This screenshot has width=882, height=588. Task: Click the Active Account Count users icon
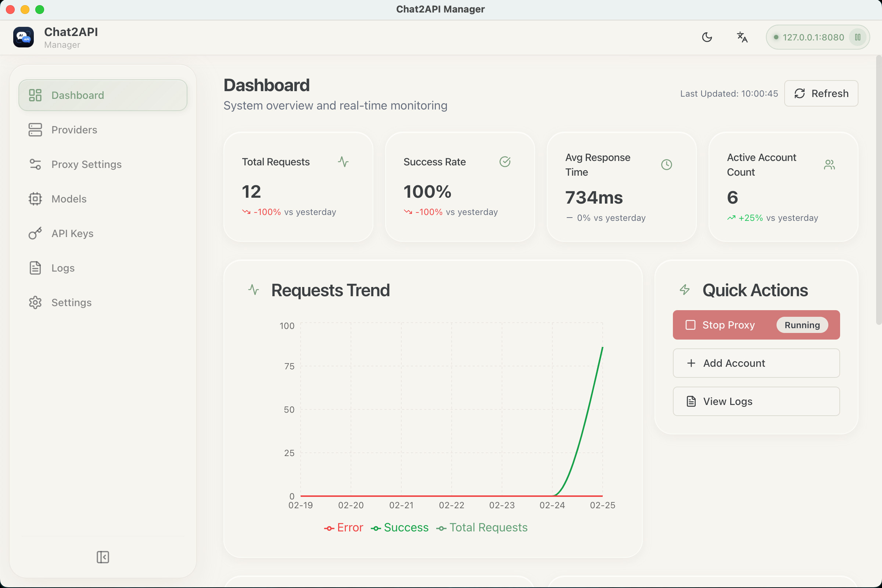coord(829,165)
